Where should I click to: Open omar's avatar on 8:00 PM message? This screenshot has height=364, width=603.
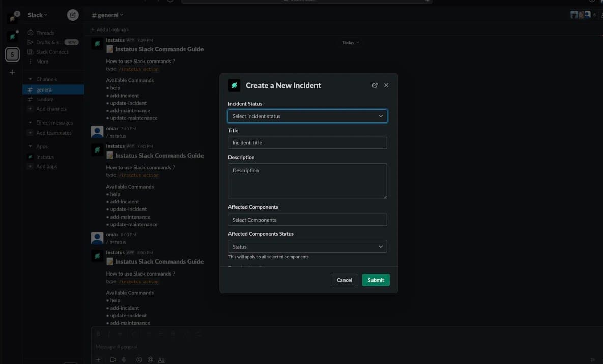[97, 238]
